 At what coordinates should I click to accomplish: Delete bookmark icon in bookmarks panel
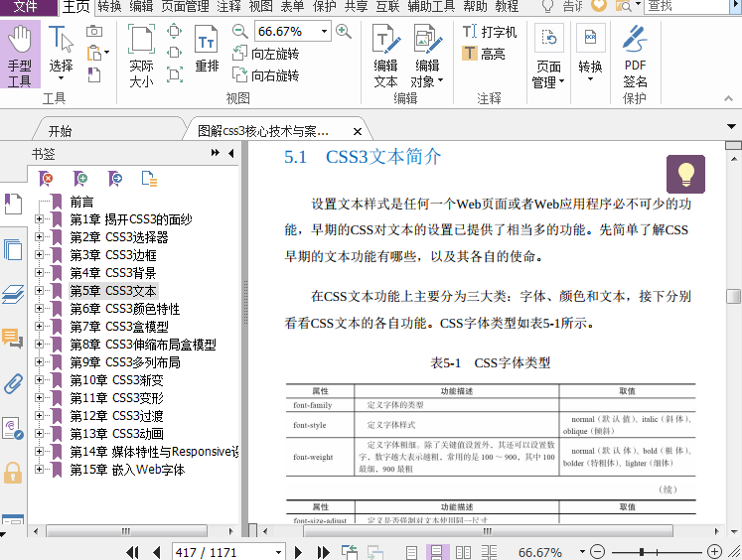click(x=47, y=179)
